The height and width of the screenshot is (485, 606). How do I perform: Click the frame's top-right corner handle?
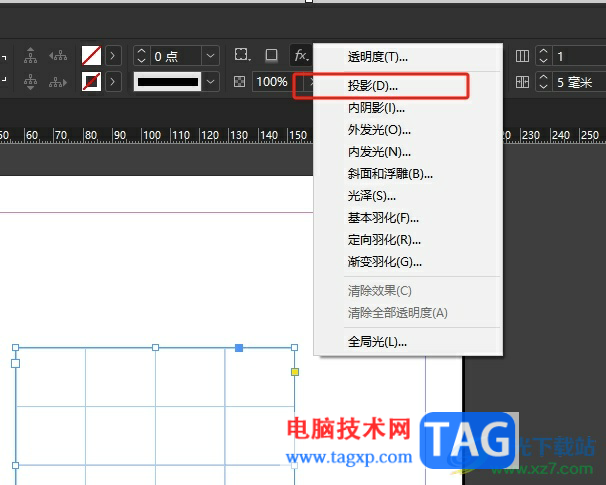[294, 348]
